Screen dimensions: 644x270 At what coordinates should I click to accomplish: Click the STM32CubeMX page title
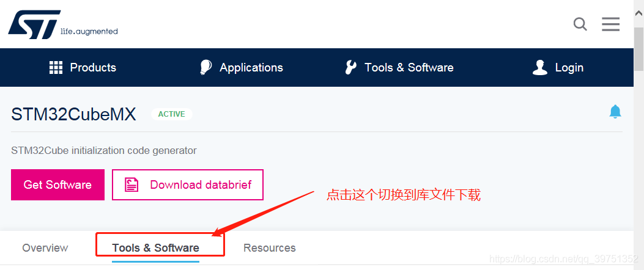73,114
